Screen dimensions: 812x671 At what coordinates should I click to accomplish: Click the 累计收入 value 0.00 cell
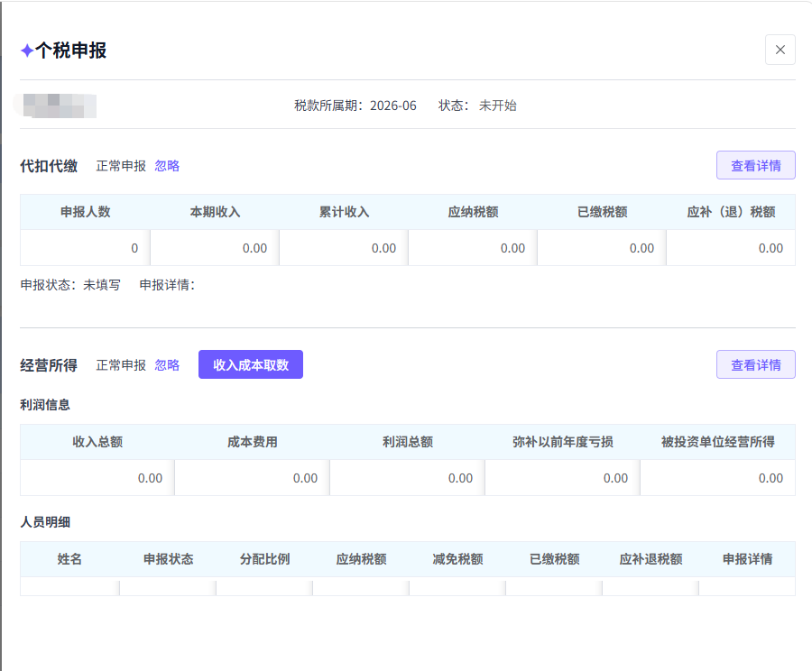[x=344, y=248]
